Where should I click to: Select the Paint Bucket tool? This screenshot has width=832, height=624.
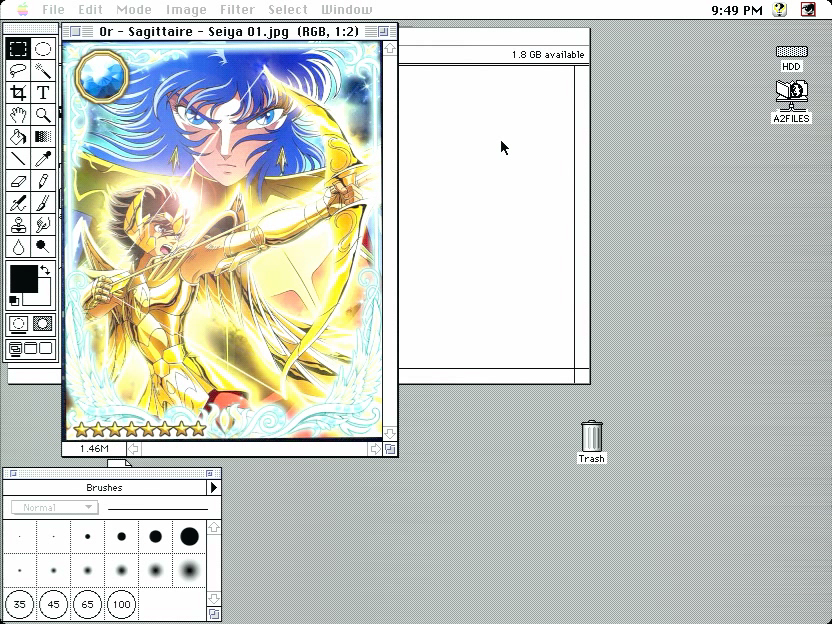[18, 137]
